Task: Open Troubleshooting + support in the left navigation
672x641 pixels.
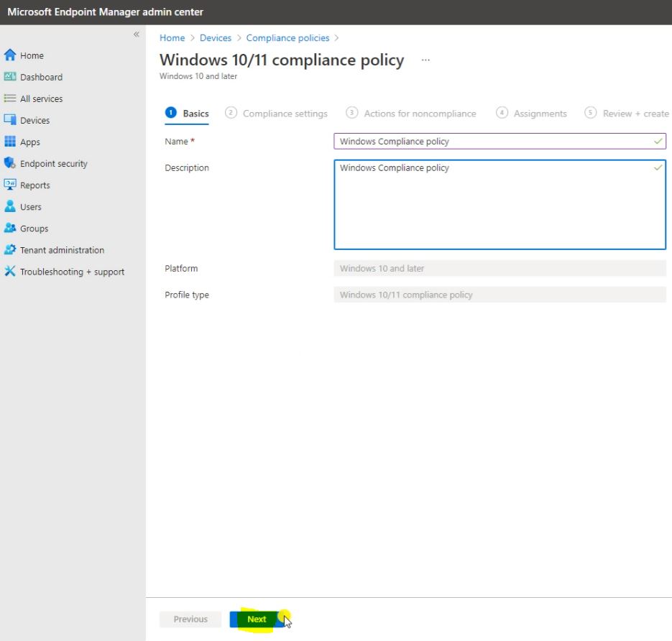Action: click(x=72, y=272)
